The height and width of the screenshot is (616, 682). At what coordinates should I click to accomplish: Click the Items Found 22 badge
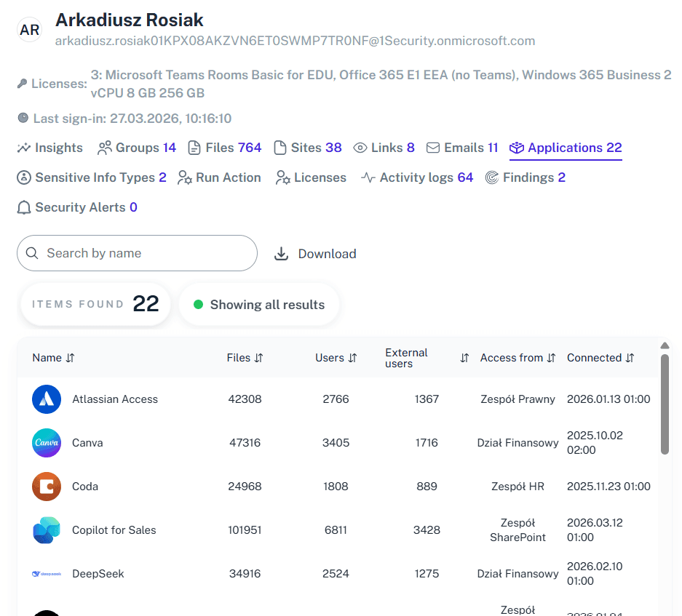click(x=95, y=304)
